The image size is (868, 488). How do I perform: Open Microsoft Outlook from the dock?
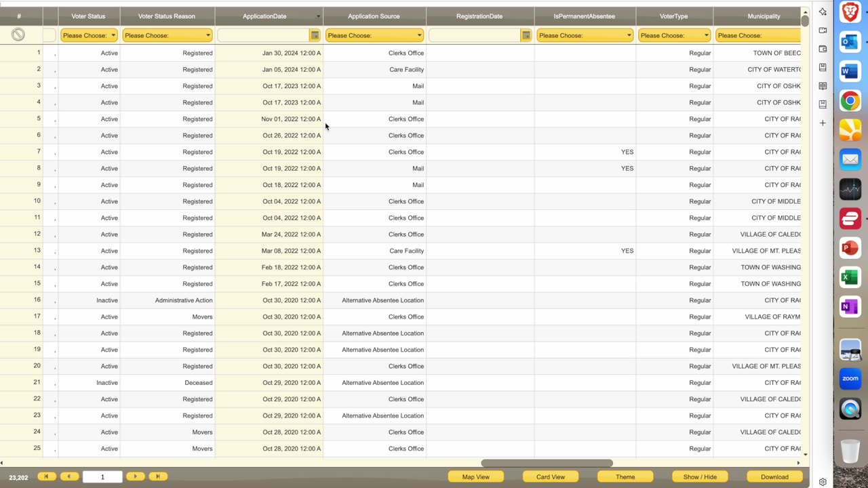coord(850,41)
